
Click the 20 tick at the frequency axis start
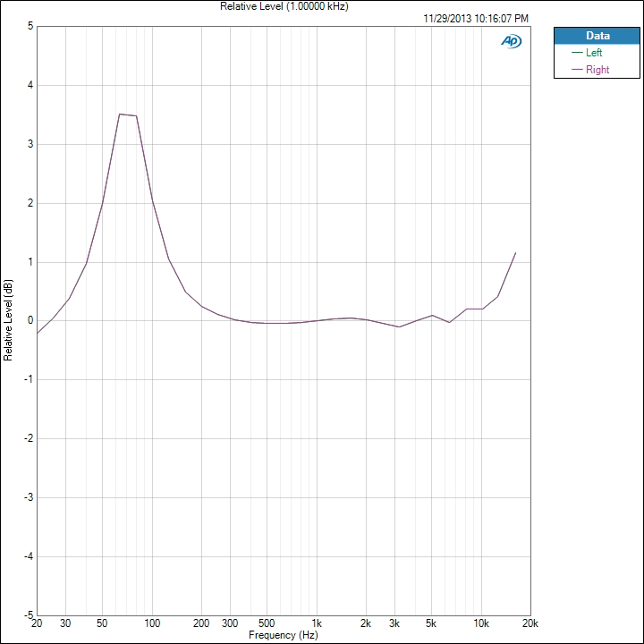[x=37, y=623]
